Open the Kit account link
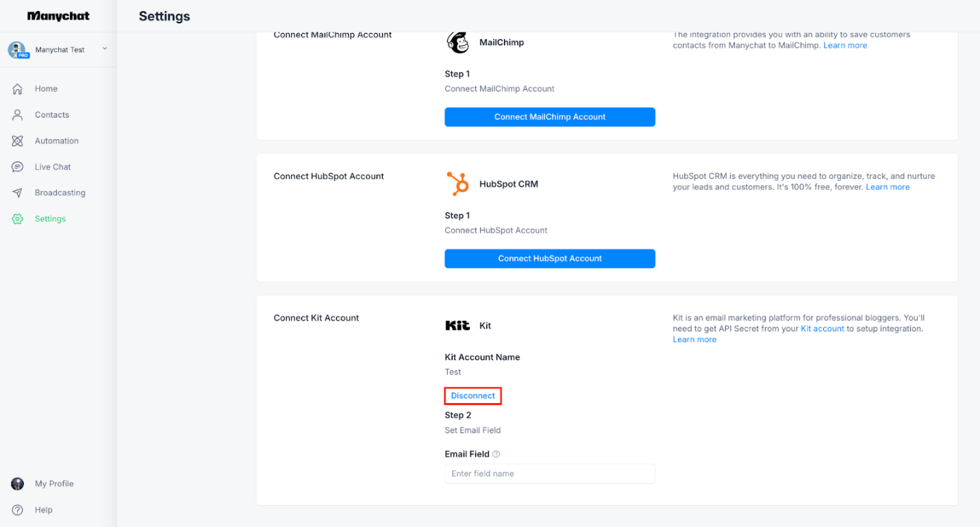Viewport: 980px width, 527px height. [x=822, y=329]
